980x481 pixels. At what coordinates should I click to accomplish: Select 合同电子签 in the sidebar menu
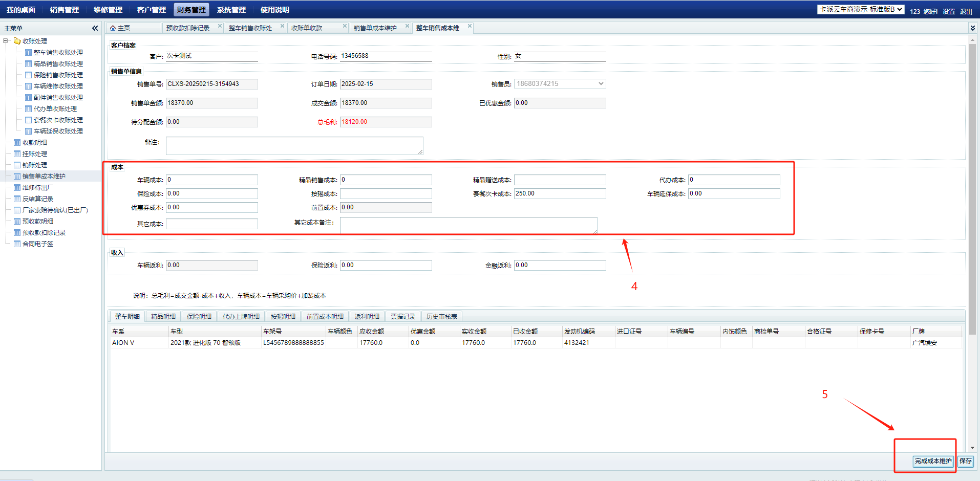pos(37,244)
